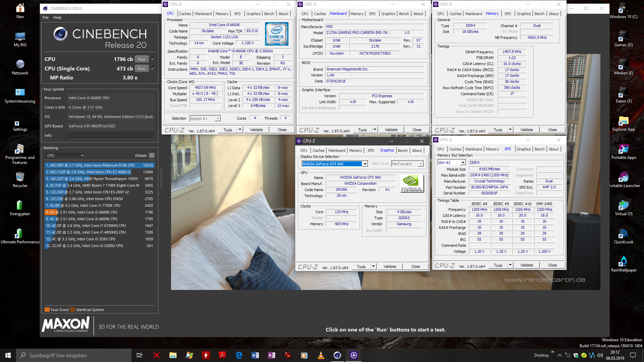
Task: Open the File menu in Cinebench
Action: click(x=45, y=17)
